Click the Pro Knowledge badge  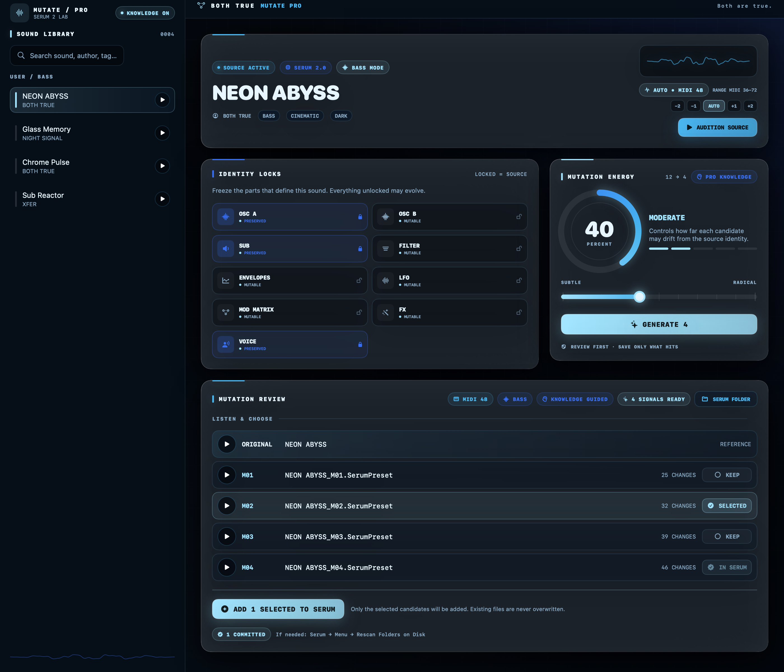point(724,177)
